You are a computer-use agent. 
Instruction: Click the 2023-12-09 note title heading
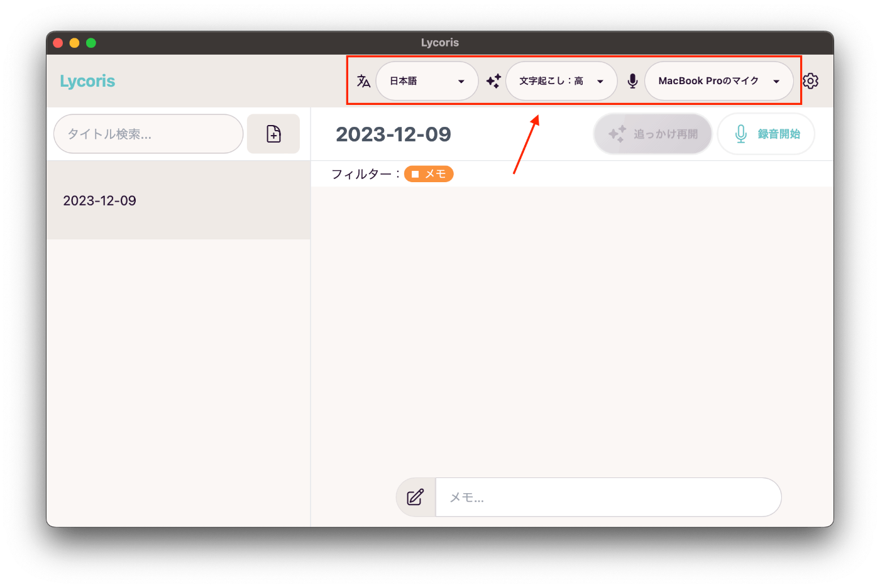click(393, 134)
